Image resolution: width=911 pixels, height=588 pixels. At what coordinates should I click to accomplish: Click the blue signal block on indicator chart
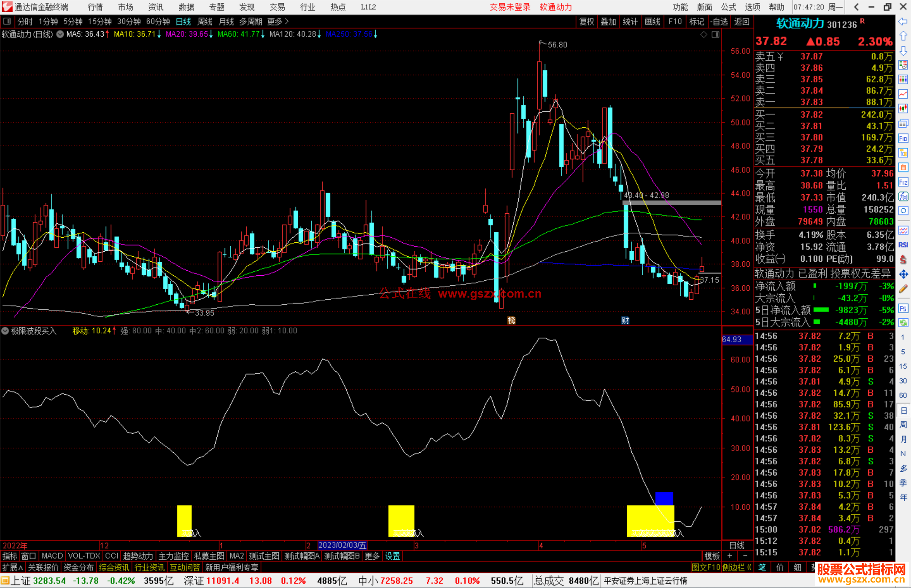pos(664,498)
